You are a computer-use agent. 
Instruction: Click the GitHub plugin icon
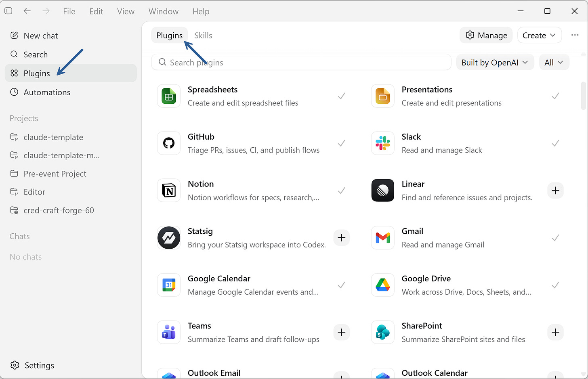coord(169,143)
